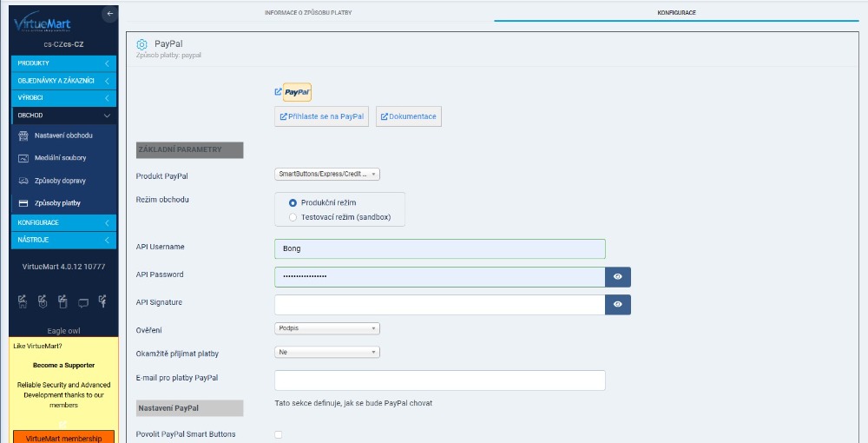Click the home link icon in sidebar footer
The width and height of the screenshot is (868, 443).
[x=23, y=302]
